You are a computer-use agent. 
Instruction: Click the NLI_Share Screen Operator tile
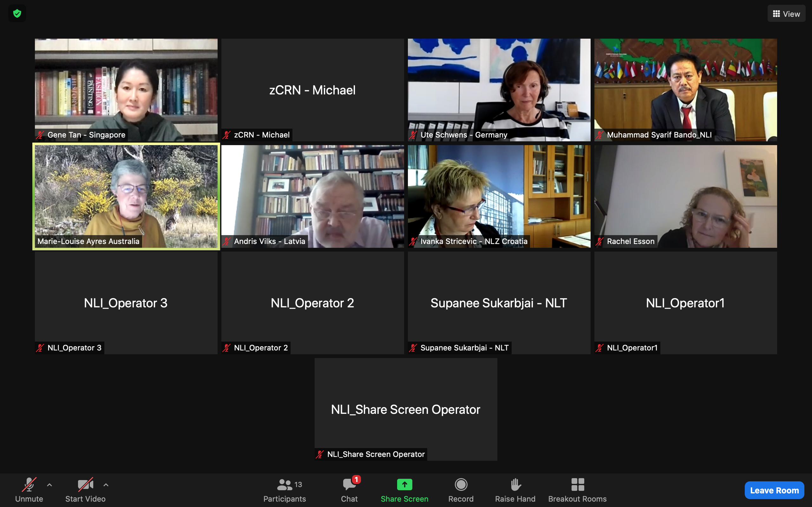pos(406,409)
